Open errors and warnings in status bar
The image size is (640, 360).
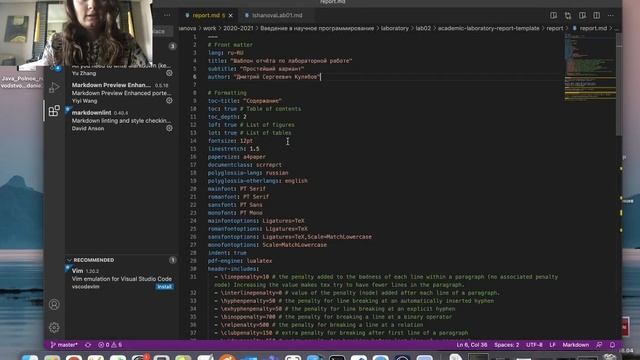pos(110,345)
